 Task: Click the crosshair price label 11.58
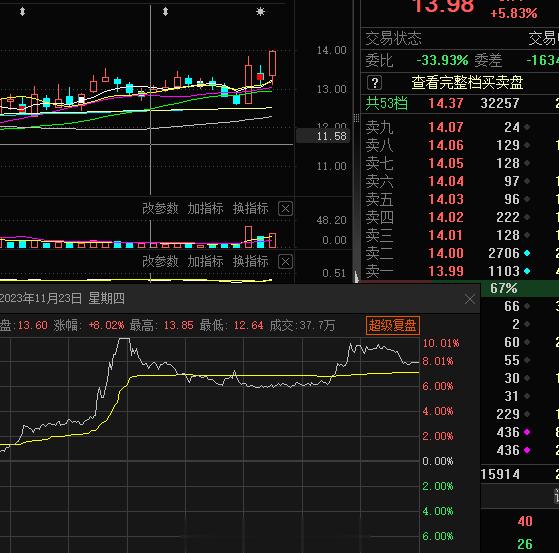pyautogui.click(x=323, y=136)
